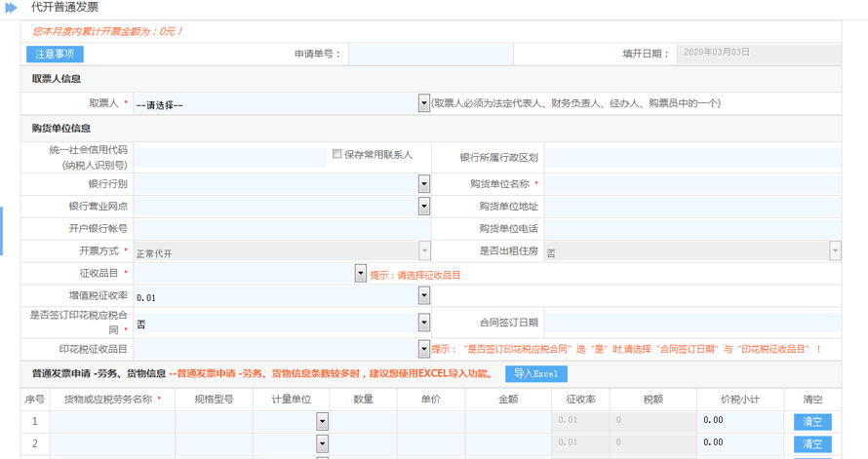The image size is (868, 459).
Task: Click the 清空 button in row 2
Action: (x=812, y=444)
